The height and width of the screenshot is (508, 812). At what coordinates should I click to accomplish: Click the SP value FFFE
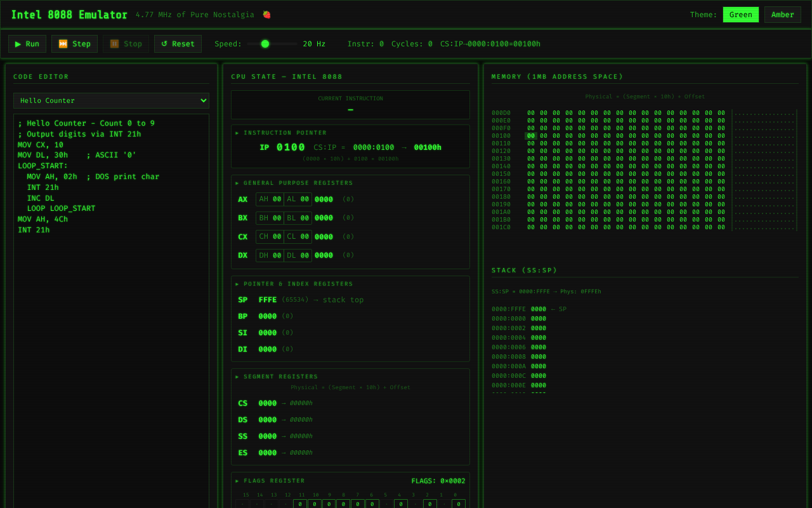click(268, 300)
